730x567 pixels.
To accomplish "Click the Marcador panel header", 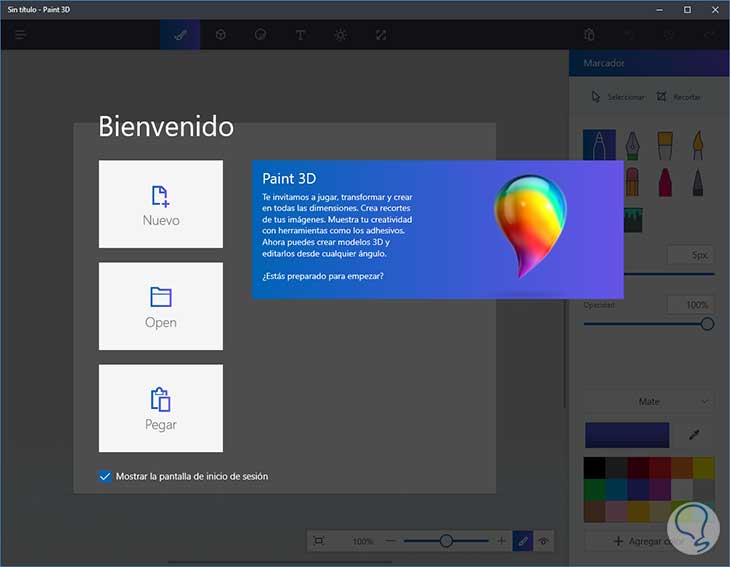I will click(649, 63).
